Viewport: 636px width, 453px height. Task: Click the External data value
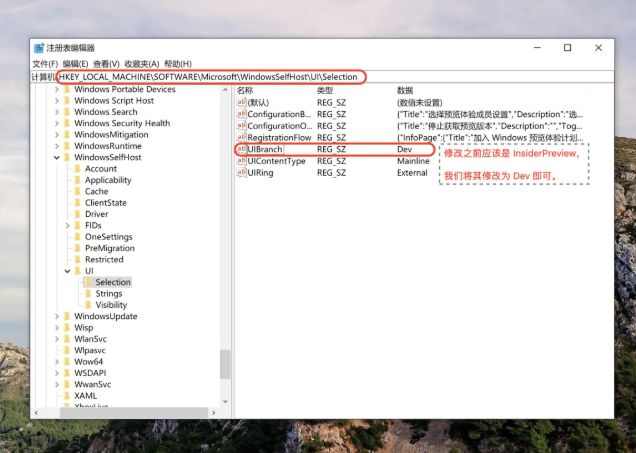(412, 173)
